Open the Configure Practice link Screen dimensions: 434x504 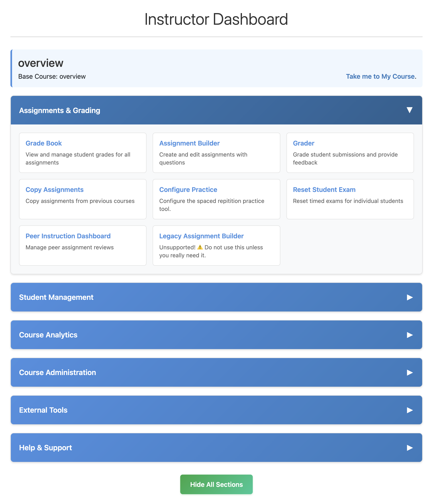tap(188, 190)
